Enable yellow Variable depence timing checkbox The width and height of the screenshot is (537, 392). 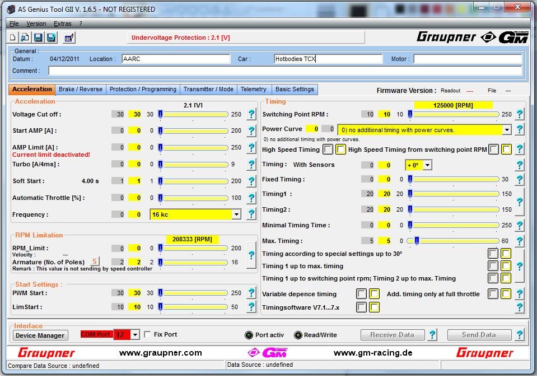374,293
